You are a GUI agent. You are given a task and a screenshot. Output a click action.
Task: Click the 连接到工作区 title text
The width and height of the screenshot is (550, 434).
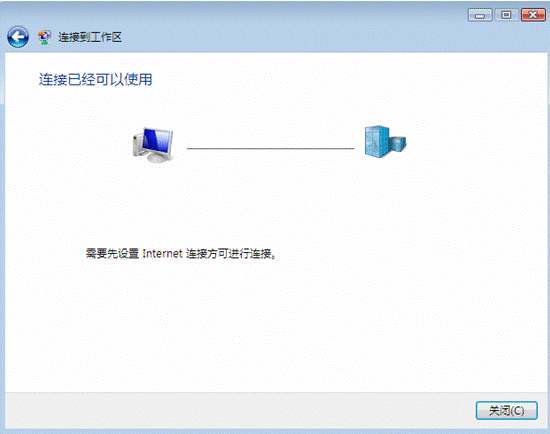[x=90, y=37]
